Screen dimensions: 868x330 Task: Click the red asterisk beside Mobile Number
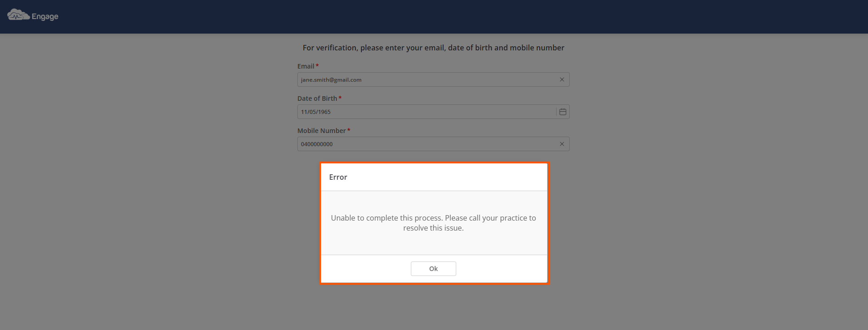coord(349,130)
